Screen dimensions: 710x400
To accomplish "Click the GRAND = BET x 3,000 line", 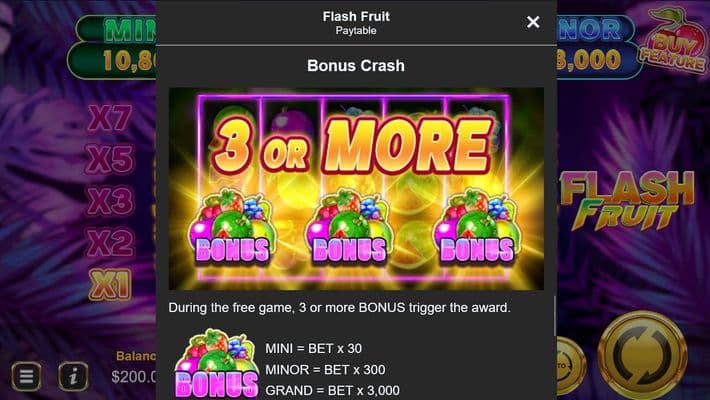I will [332, 390].
